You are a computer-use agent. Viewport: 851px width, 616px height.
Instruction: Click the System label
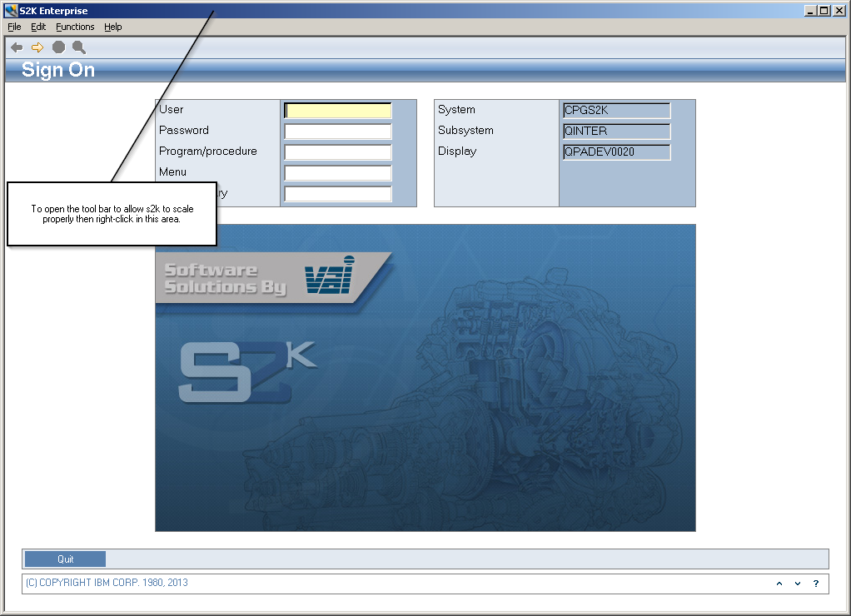point(456,110)
